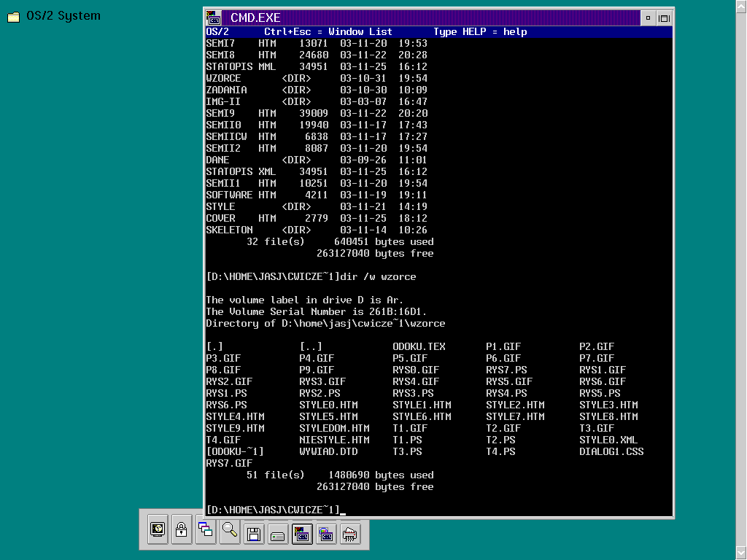Click the RYS7.PS file name
Screen dimensions: 747x560
pos(506,370)
